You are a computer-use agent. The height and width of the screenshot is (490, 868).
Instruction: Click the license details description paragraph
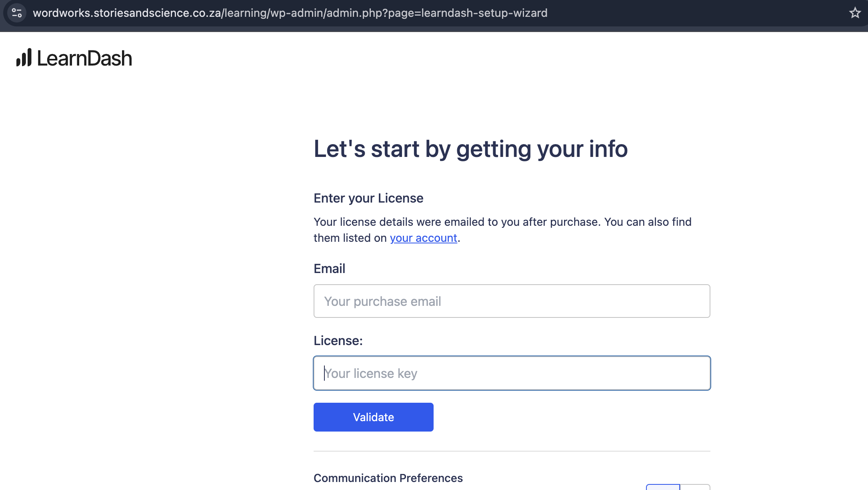coord(502,230)
